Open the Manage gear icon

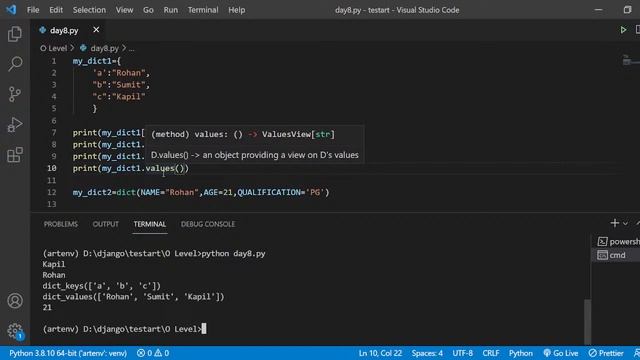15,331
